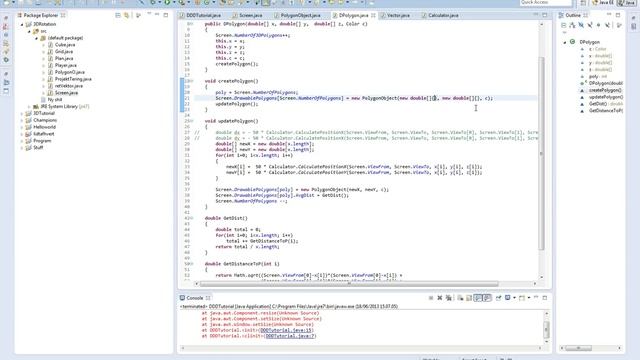Collapse the src folder node
This screenshot has height=360, width=640.
(x=29, y=31)
